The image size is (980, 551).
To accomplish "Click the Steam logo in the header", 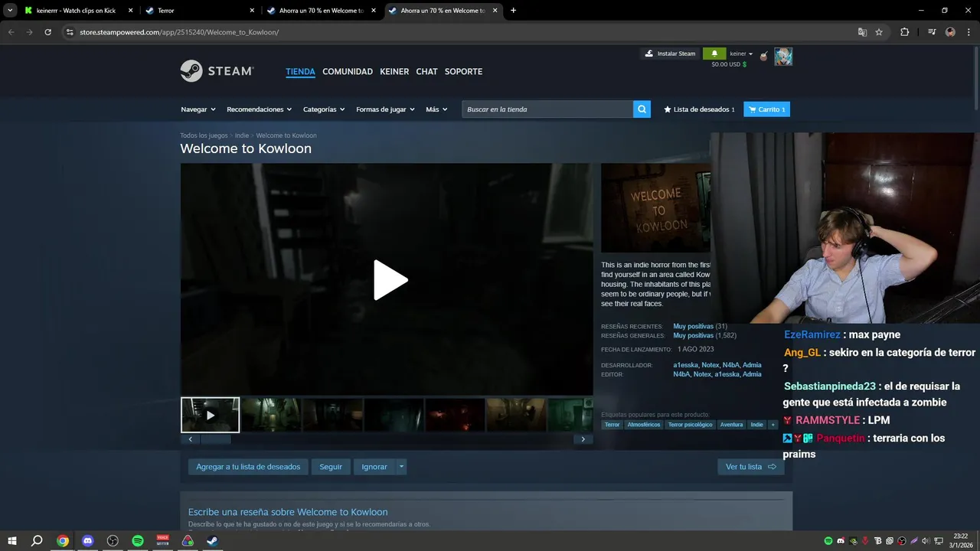I will [217, 71].
